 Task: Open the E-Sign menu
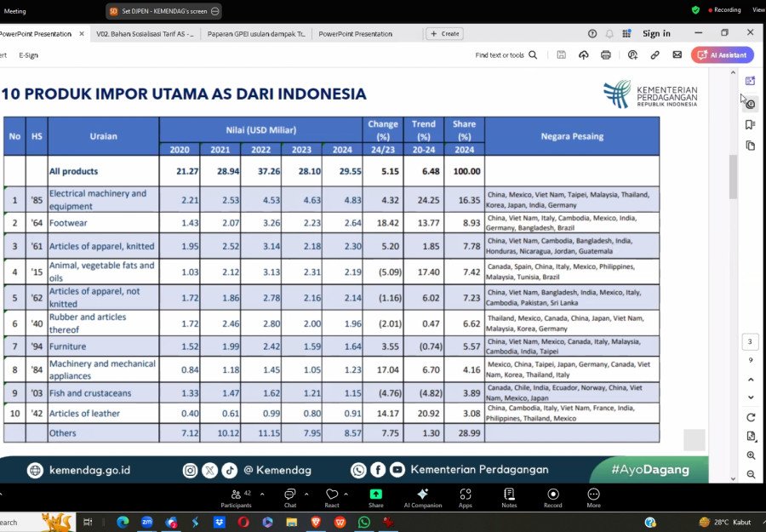pyautogui.click(x=28, y=55)
